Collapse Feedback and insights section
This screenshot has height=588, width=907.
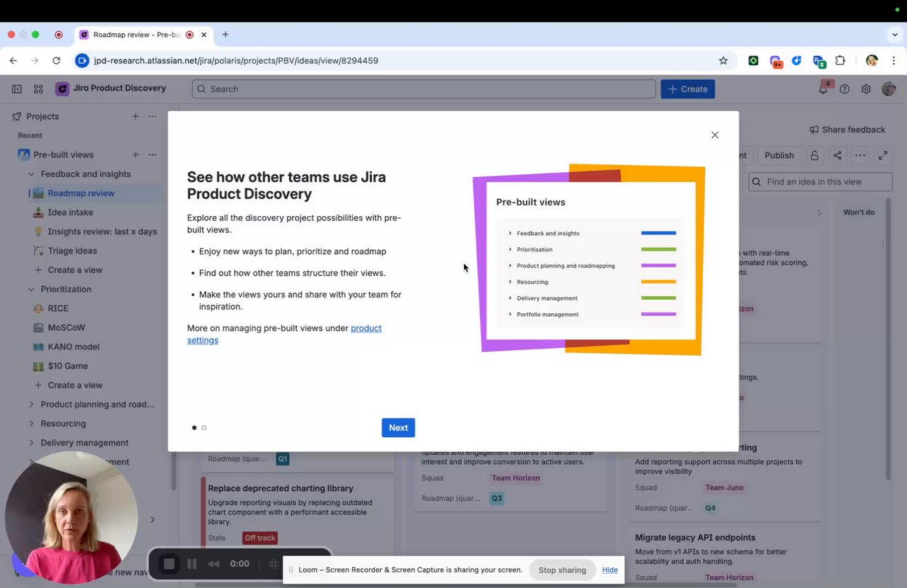[x=31, y=174]
